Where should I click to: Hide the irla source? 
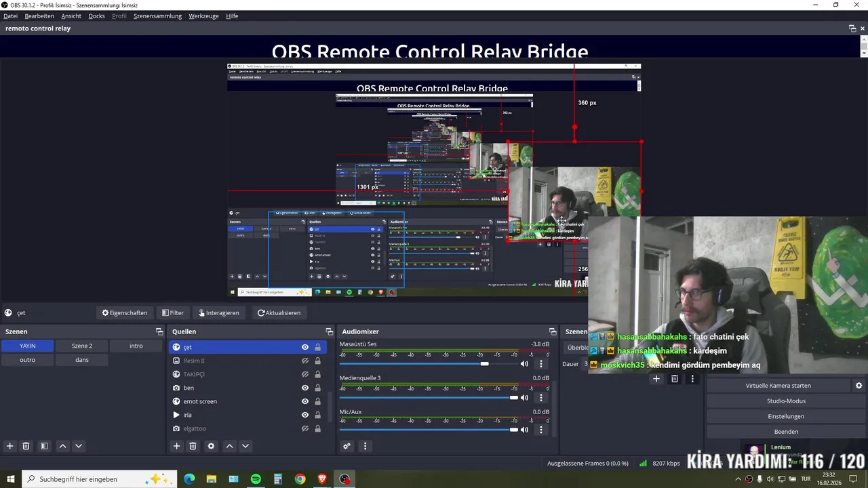[x=305, y=415]
